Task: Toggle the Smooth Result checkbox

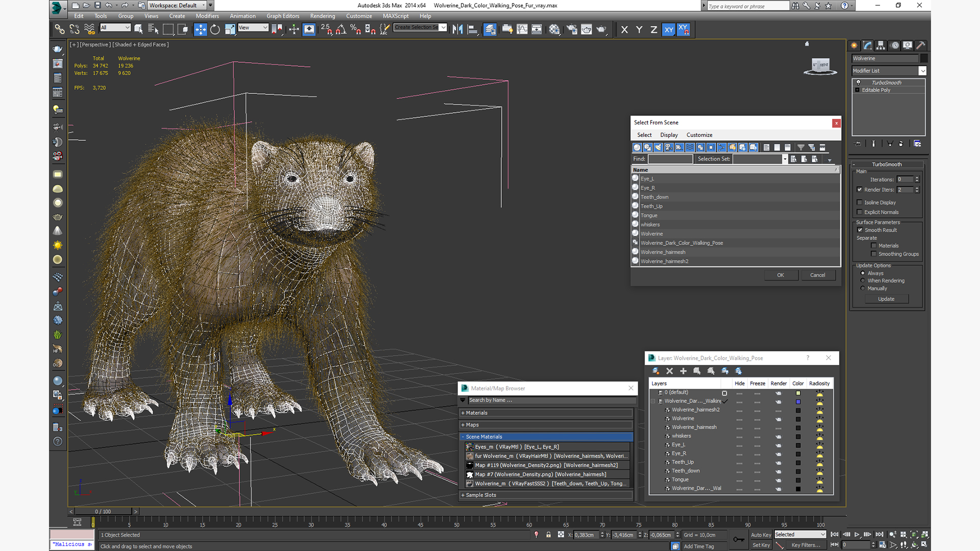Action: 860,230
